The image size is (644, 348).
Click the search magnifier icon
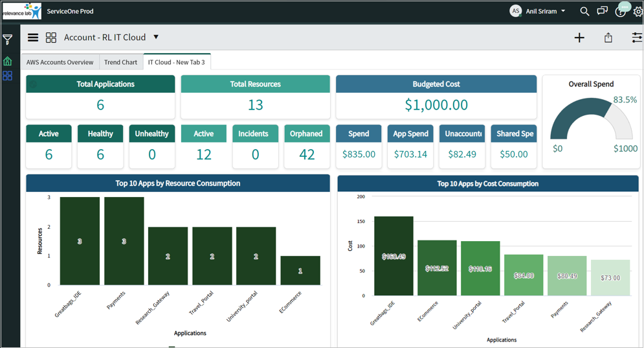point(584,12)
